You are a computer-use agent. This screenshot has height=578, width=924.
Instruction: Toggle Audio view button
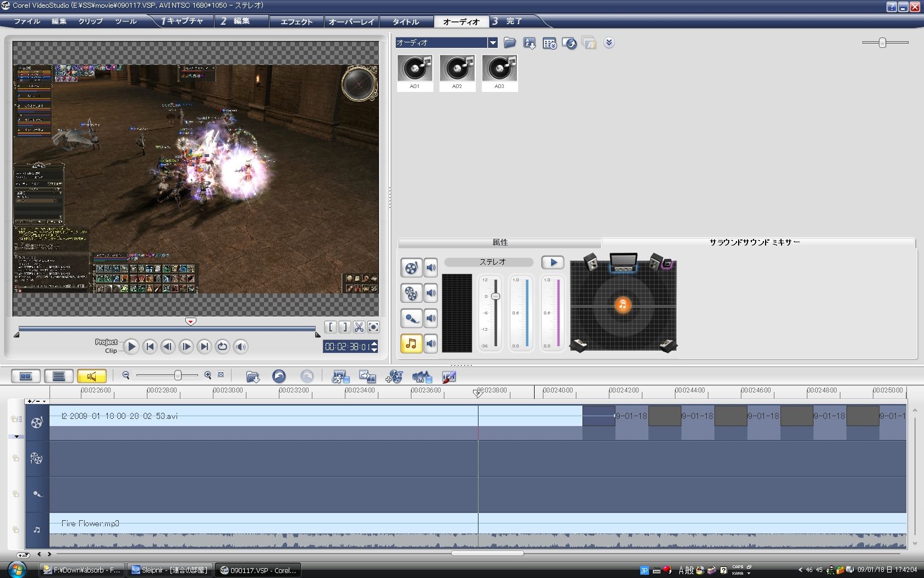point(92,376)
